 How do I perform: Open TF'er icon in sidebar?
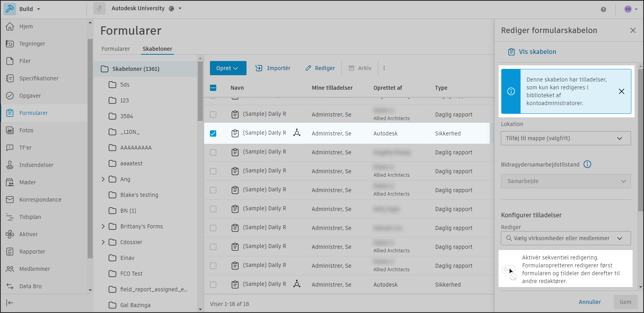tap(10, 148)
